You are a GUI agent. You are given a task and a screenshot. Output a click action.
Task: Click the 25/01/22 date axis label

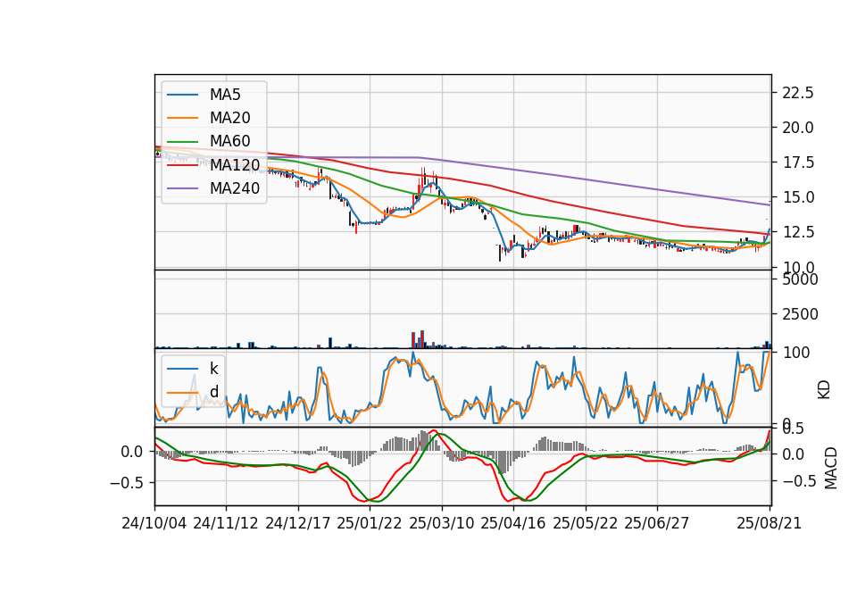[x=370, y=523]
